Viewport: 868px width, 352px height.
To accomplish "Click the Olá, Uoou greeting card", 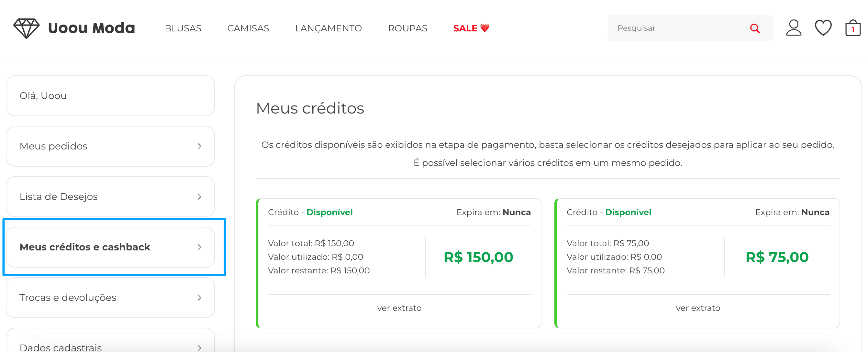I will (x=110, y=96).
